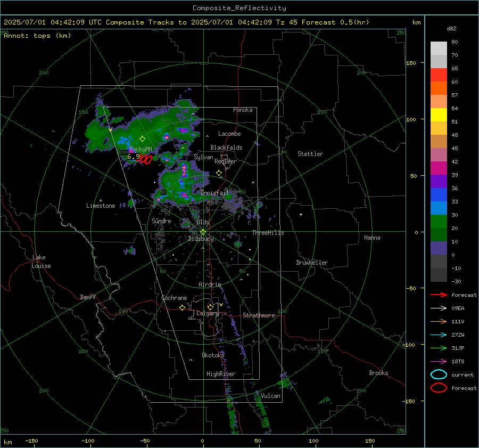
Task: Click the ThreeHills city label
Action: tap(268, 233)
